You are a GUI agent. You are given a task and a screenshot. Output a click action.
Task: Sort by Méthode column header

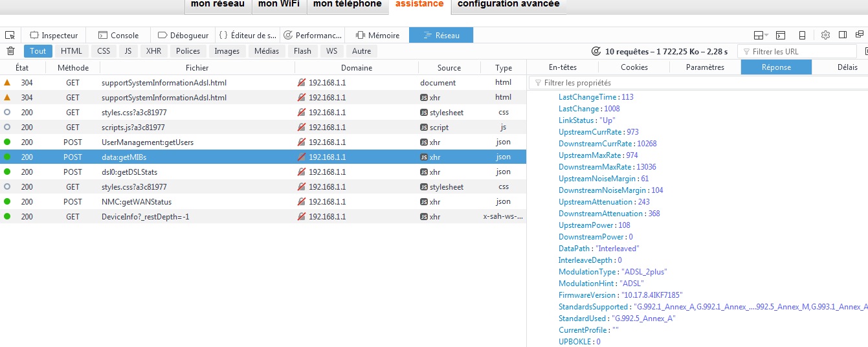point(72,67)
